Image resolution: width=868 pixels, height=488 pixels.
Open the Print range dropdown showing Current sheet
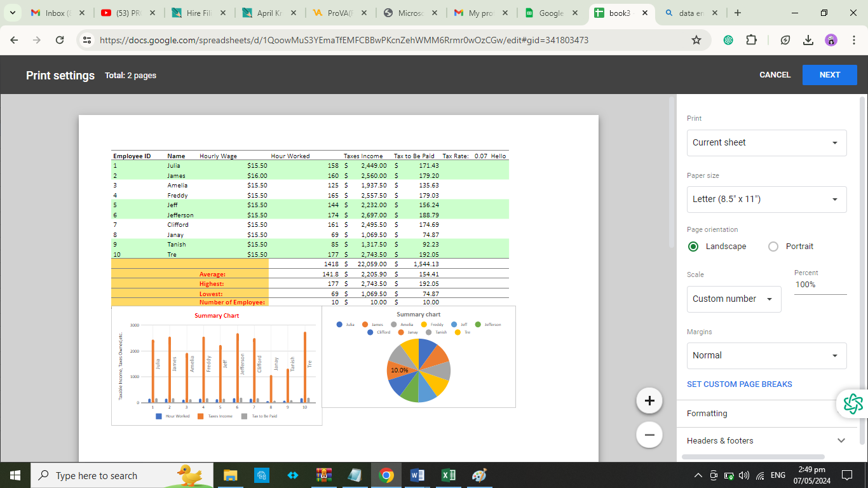click(766, 143)
